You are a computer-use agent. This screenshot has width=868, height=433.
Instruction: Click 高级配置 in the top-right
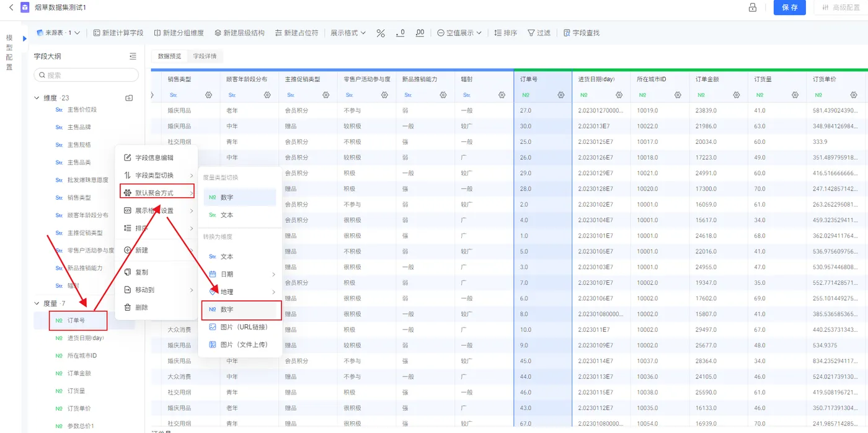tap(840, 7)
